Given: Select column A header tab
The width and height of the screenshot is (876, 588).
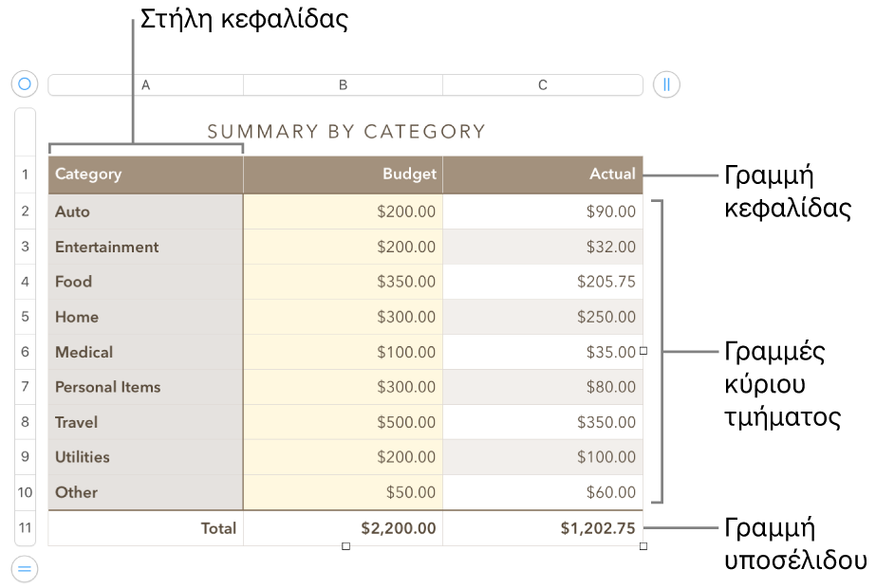Looking at the screenshot, I should click(146, 85).
